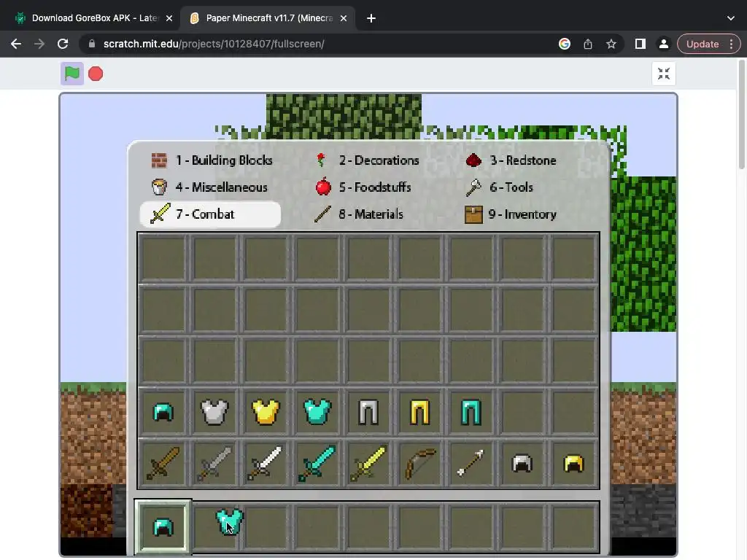Go back to the previous page
The height and width of the screenshot is (560, 747).
(x=16, y=44)
